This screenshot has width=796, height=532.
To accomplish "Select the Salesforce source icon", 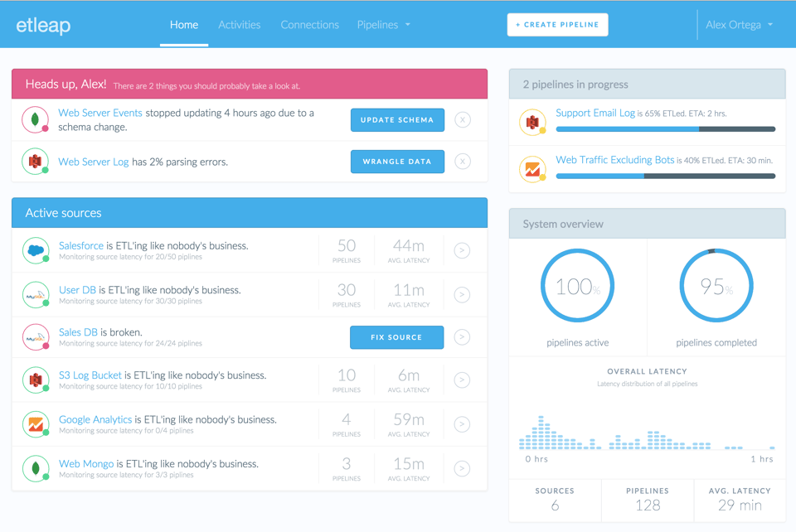I will (x=35, y=250).
